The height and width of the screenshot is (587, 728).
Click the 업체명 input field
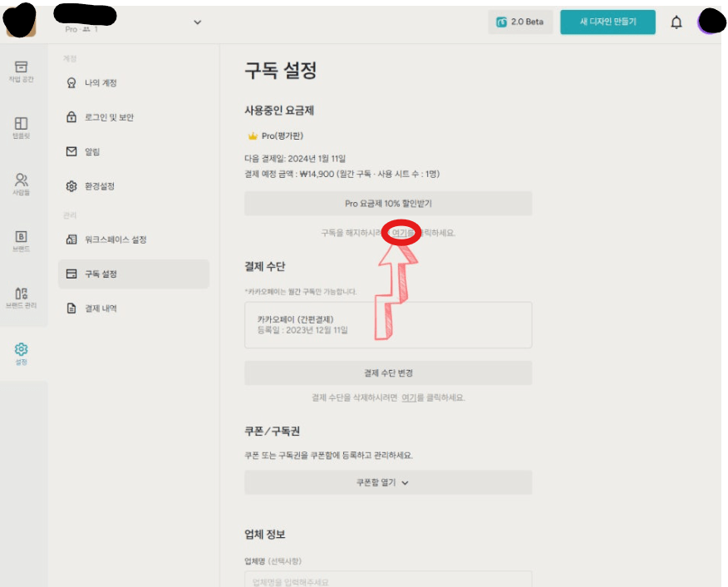387,580
